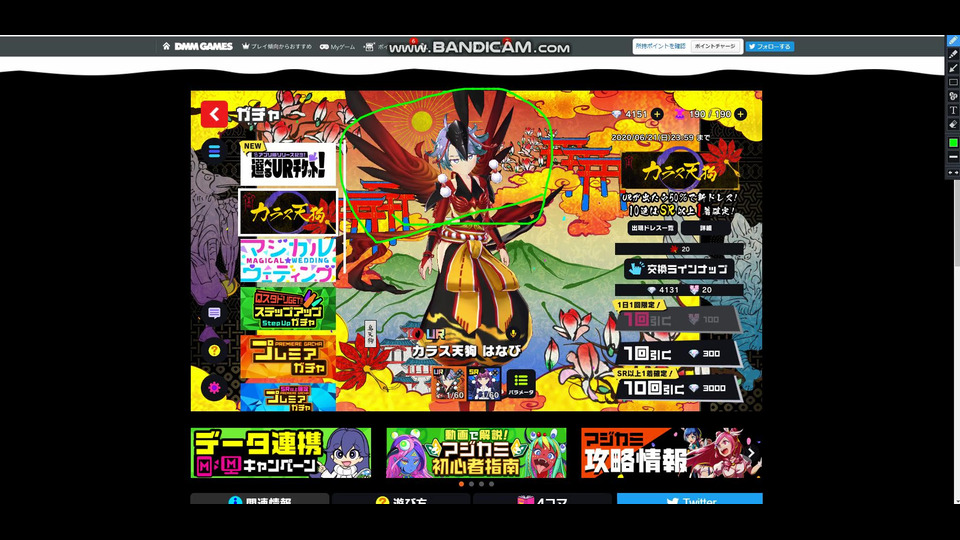Open the blue hamburger menu icon
This screenshot has height=540, width=960.
click(x=214, y=150)
